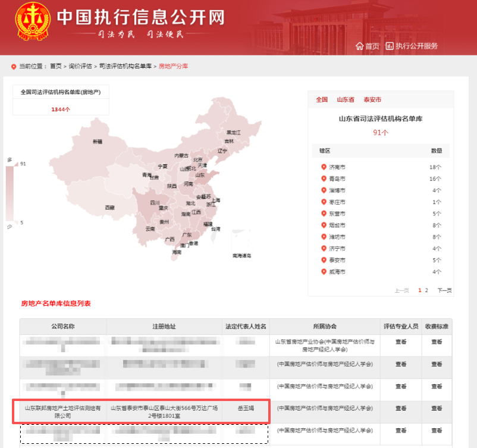Click 查看 under 评估专业人员 in first row

click(401, 342)
